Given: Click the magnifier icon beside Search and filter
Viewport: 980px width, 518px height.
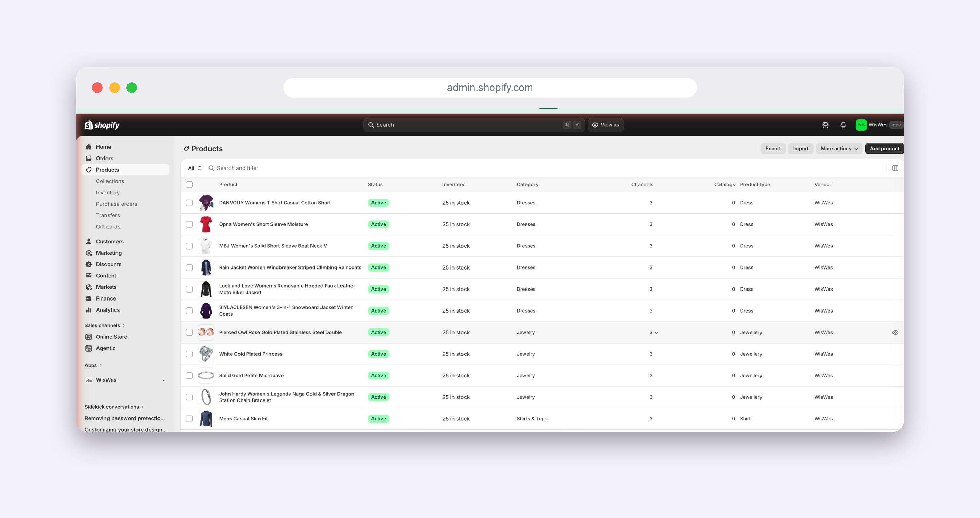Looking at the screenshot, I should tap(211, 168).
